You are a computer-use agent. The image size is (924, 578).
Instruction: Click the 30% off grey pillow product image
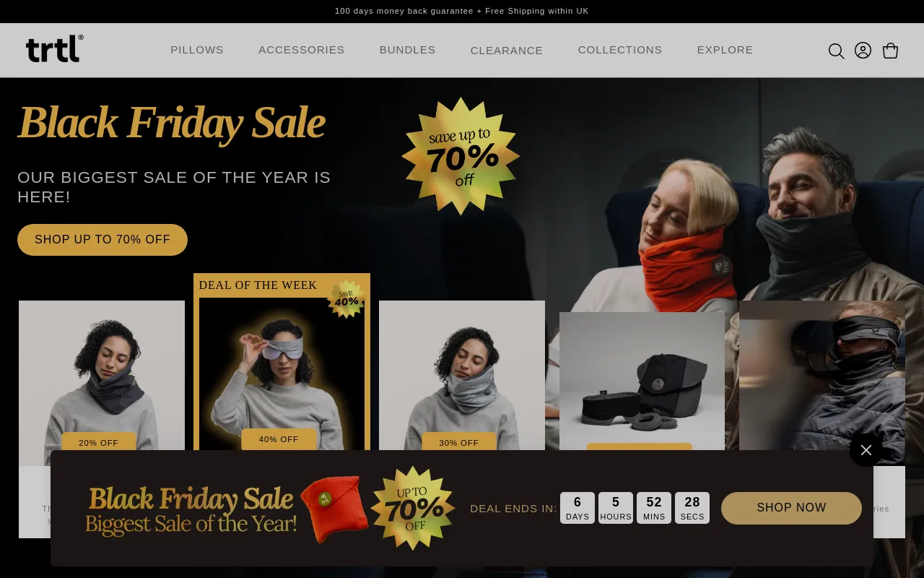pos(462,376)
